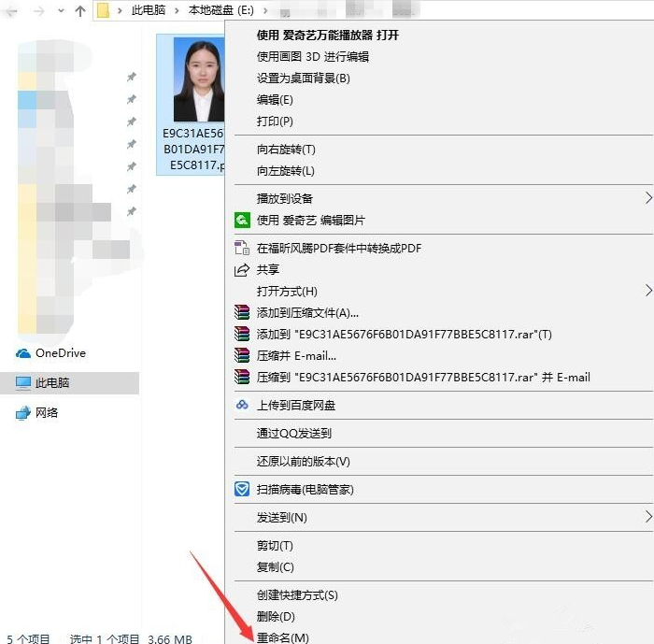The width and height of the screenshot is (654, 644).
Task: Select 删除(D) in the context menu
Action: (276, 617)
